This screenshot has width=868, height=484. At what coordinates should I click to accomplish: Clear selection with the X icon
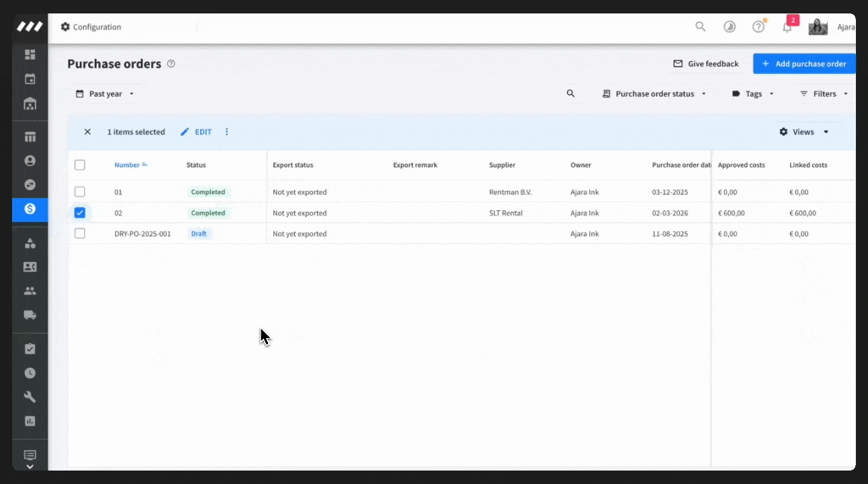[x=87, y=132]
